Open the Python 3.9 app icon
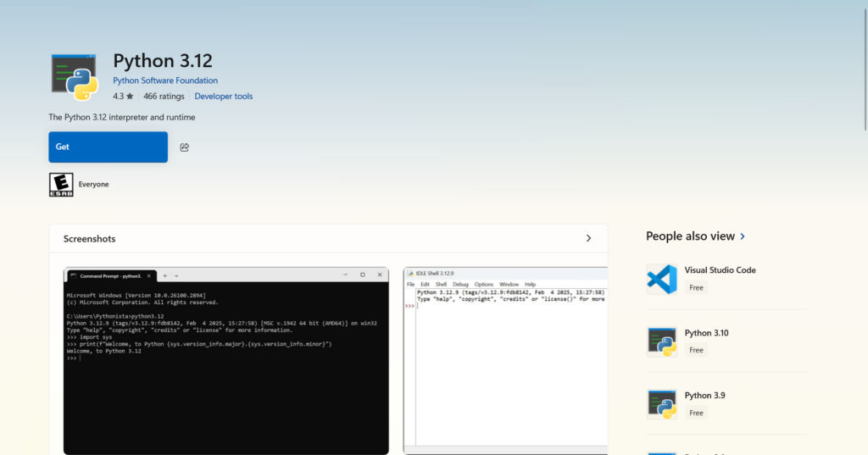This screenshot has height=455, width=868. coord(662,404)
